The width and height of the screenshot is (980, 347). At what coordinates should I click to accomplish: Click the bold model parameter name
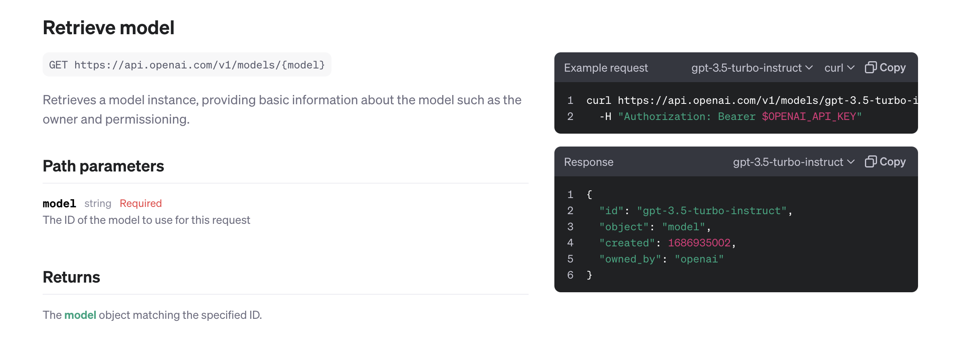coord(59,204)
